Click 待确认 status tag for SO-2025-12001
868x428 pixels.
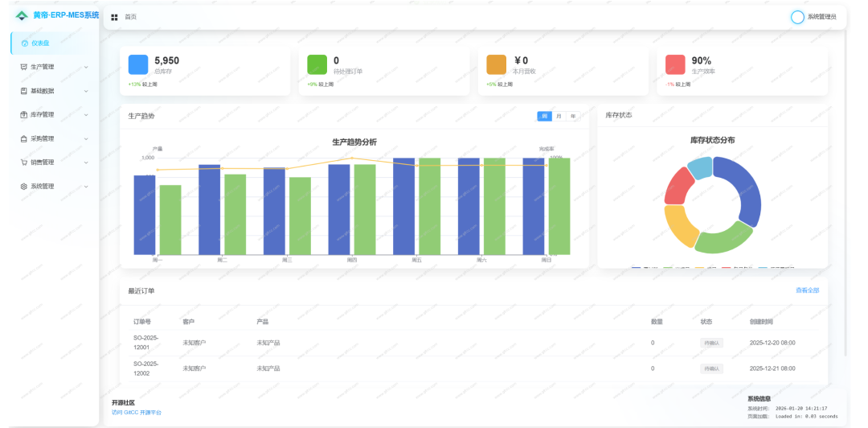711,344
